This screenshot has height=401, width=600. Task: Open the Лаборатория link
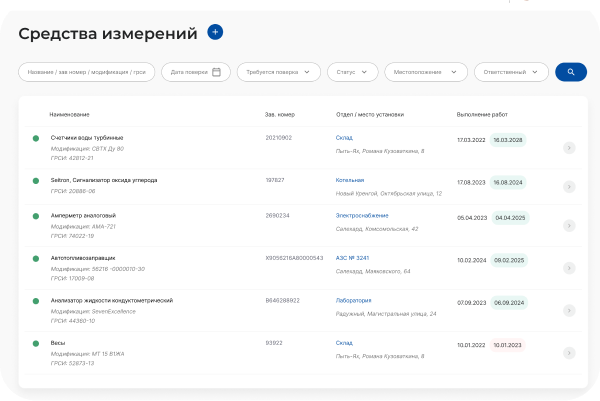click(x=353, y=300)
